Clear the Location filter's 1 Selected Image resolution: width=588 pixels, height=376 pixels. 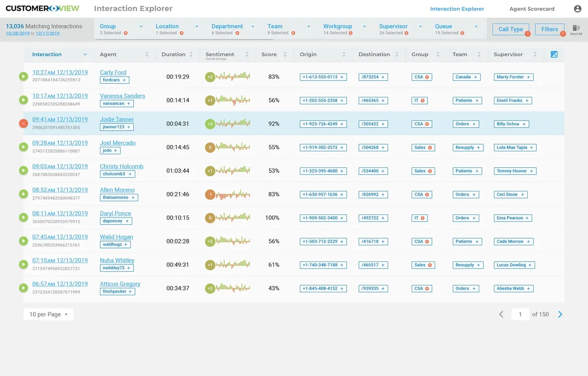(181, 33)
